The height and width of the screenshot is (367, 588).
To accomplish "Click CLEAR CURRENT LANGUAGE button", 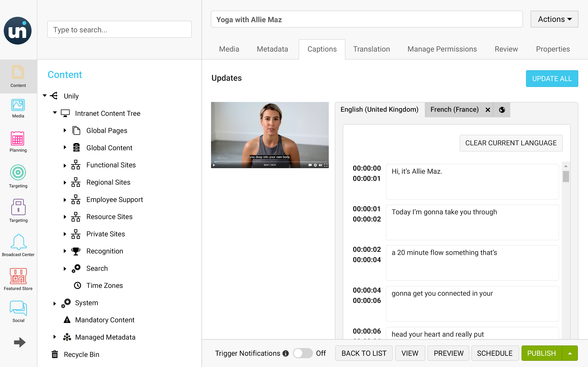I will pyautogui.click(x=511, y=143).
